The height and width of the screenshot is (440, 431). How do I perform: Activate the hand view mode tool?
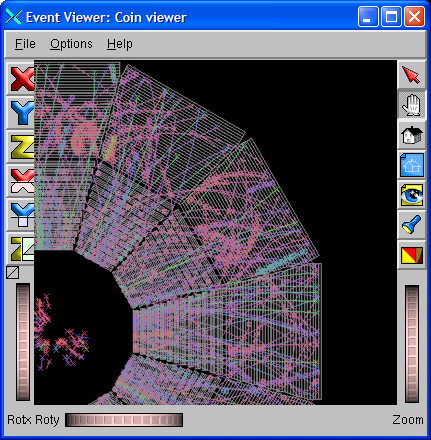[x=412, y=105]
